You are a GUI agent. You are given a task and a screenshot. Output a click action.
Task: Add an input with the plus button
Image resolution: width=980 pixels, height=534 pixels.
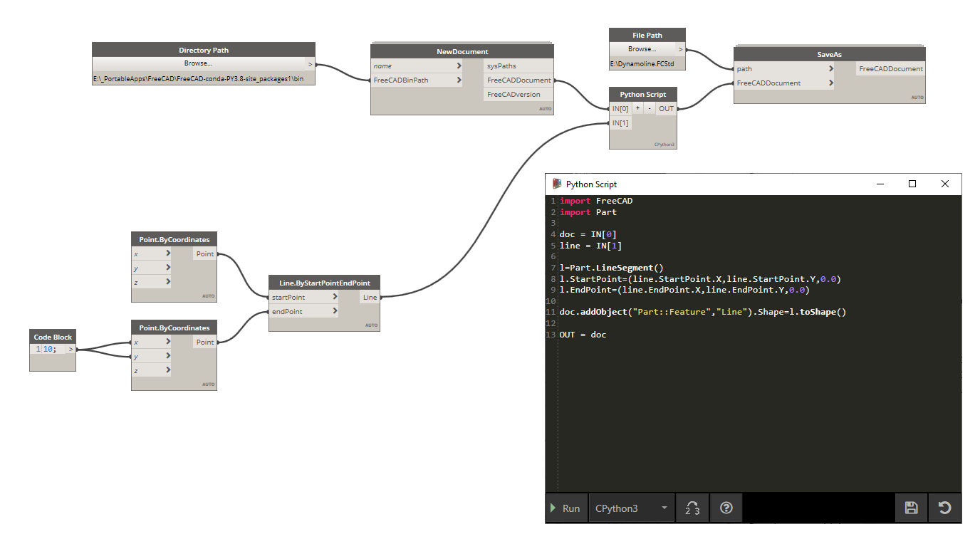point(637,108)
